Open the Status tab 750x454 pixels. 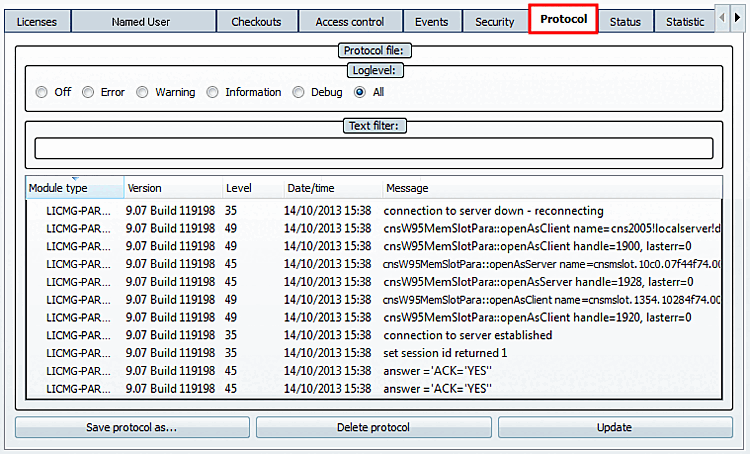[x=625, y=22]
